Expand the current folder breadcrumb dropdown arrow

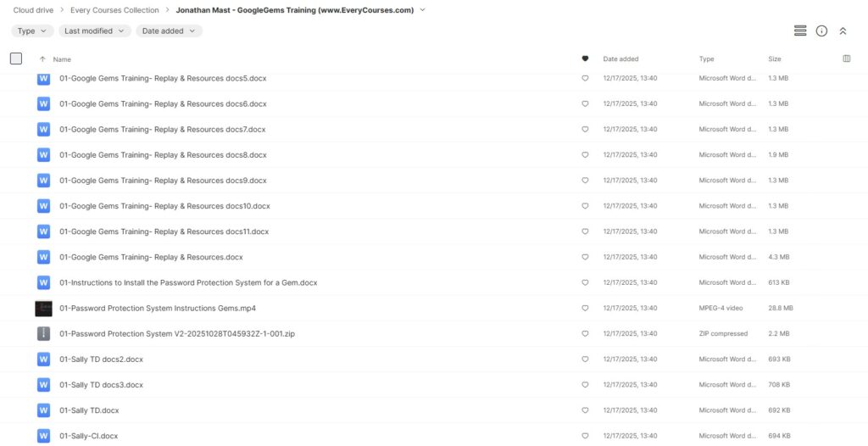point(423,10)
